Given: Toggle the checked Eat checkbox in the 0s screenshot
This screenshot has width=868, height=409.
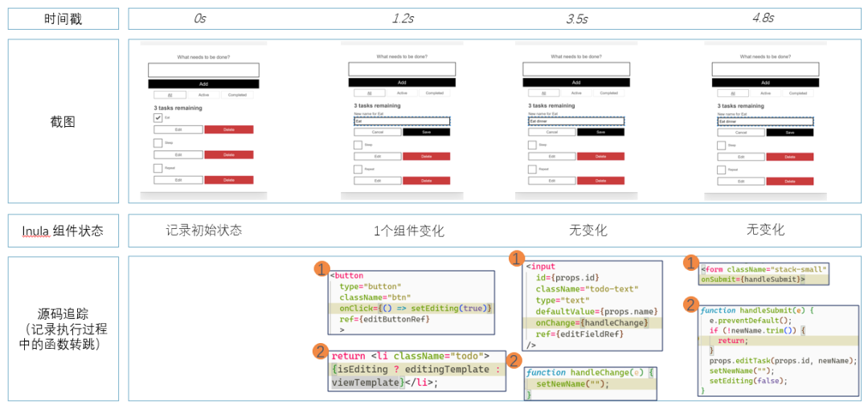Looking at the screenshot, I should point(158,118).
